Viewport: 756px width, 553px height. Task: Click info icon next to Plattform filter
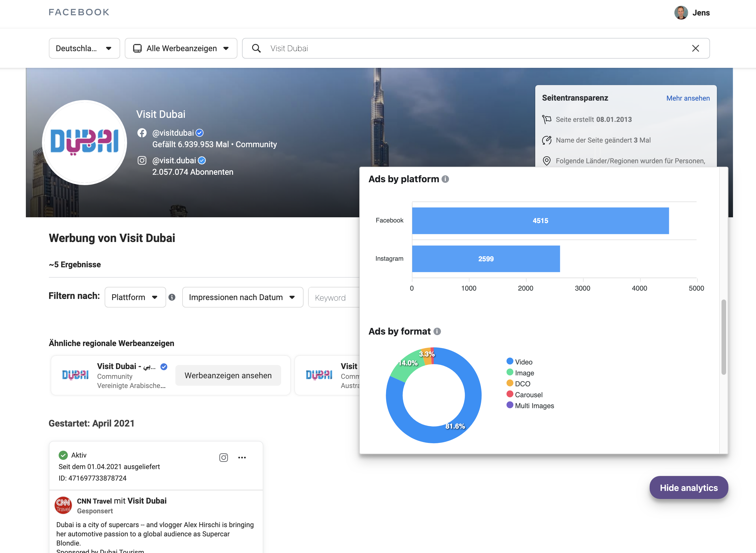tap(172, 297)
